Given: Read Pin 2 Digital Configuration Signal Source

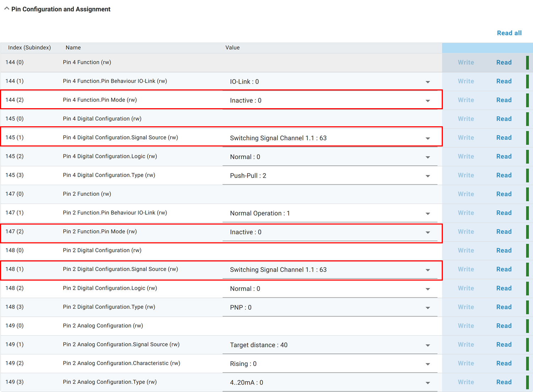Looking at the screenshot, I should (x=504, y=269).
